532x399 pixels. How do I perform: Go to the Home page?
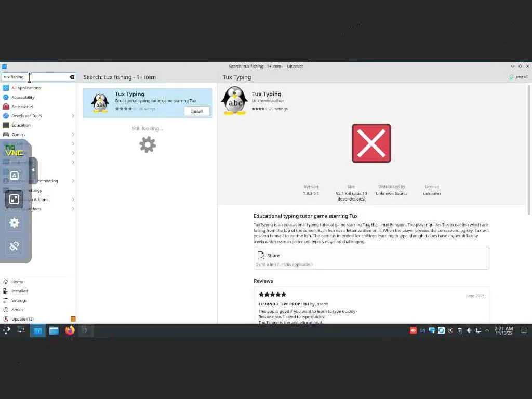[x=38, y=282]
